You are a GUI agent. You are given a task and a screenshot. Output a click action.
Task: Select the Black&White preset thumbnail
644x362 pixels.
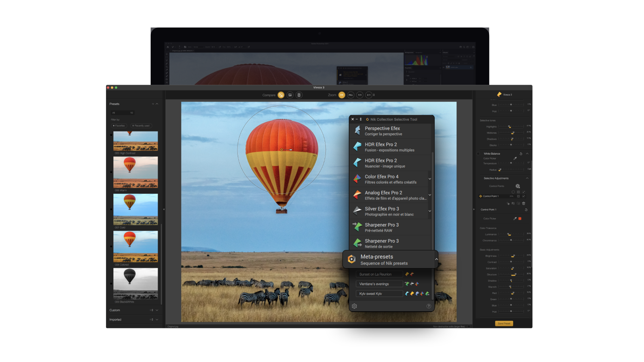135,283
